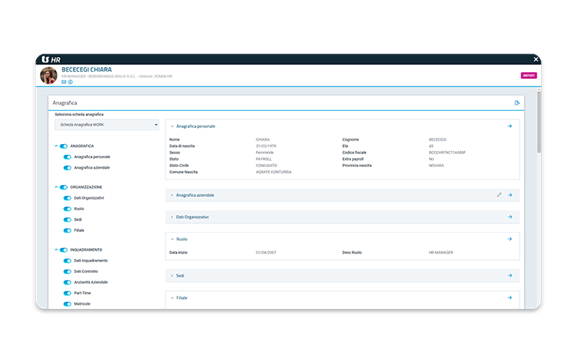Open the Ruolo section arrow link
Image resolution: width=576 pixels, height=362 pixels.
pyautogui.click(x=510, y=239)
